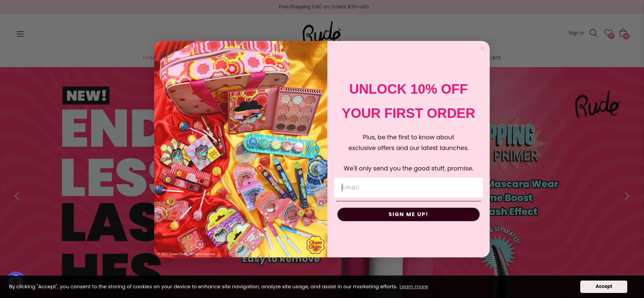Accept the cookie consent

[x=603, y=287]
